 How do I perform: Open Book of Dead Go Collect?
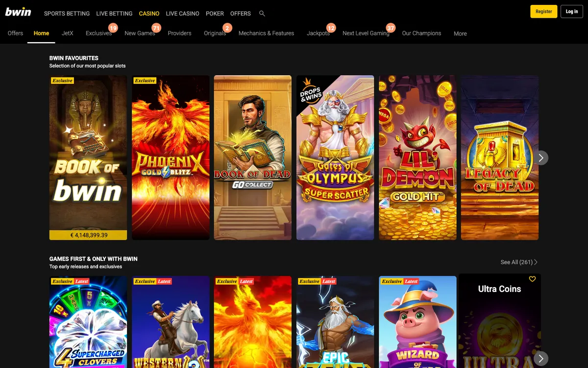coord(253,158)
